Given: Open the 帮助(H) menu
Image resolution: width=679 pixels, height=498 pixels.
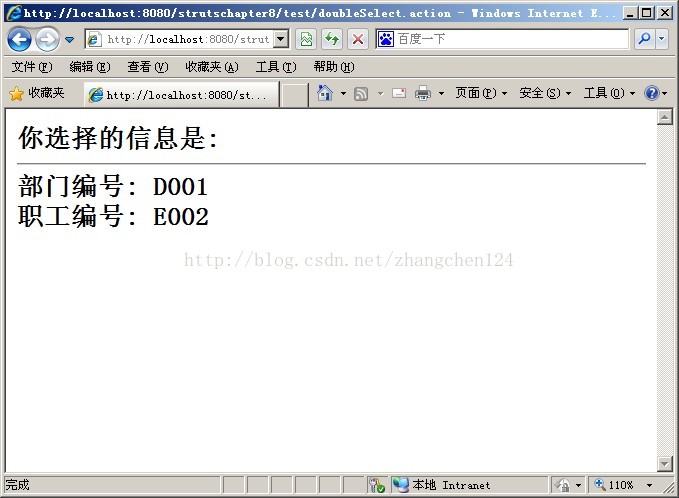Looking at the screenshot, I should click(x=334, y=67).
